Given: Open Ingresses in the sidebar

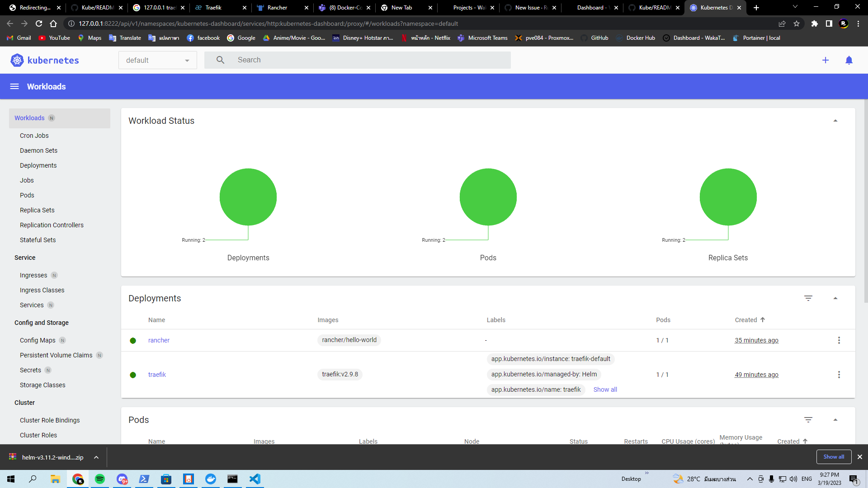Looking at the screenshot, I should tap(33, 275).
